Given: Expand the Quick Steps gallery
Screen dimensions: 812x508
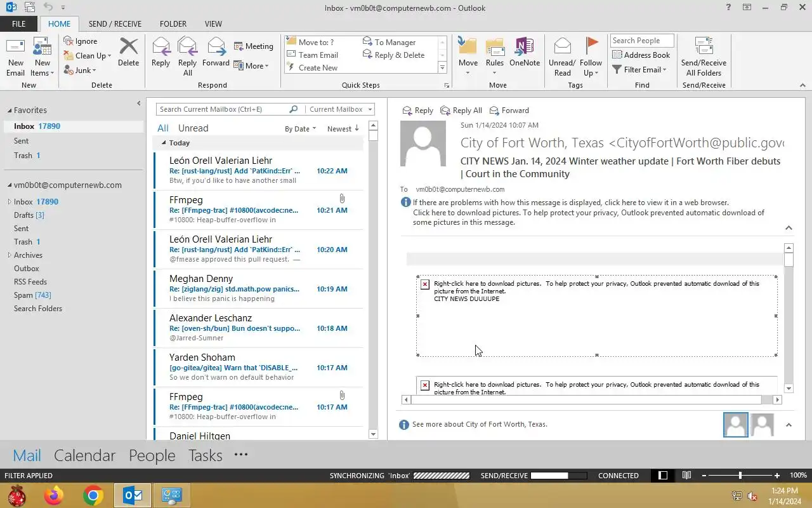Looking at the screenshot, I should (442, 68).
